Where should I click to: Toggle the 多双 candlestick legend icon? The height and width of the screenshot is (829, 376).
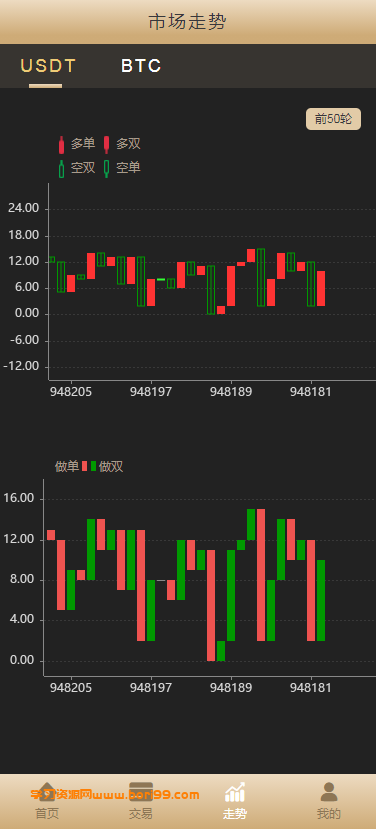point(106,144)
